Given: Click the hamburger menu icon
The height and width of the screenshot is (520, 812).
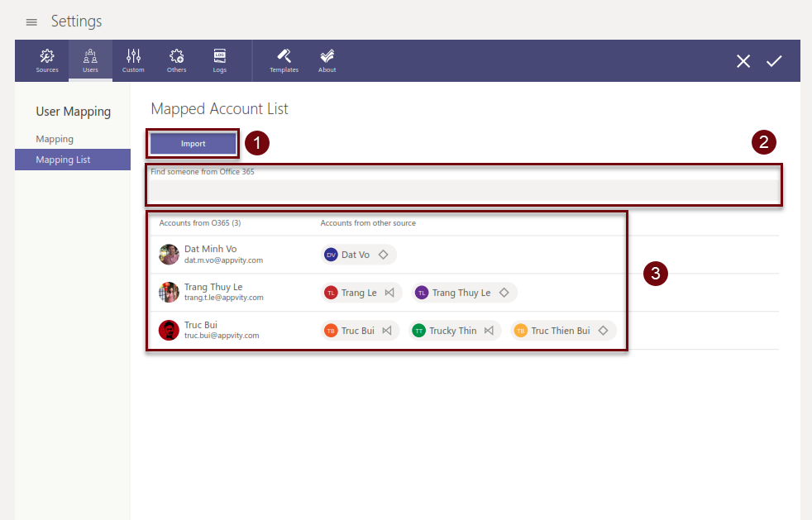Looking at the screenshot, I should (x=31, y=21).
